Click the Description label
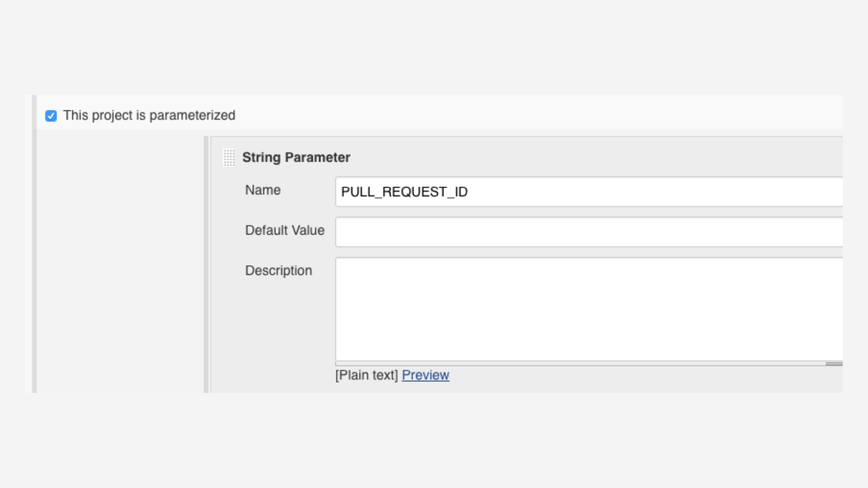The height and width of the screenshot is (488, 868). pyautogui.click(x=278, y=271)
